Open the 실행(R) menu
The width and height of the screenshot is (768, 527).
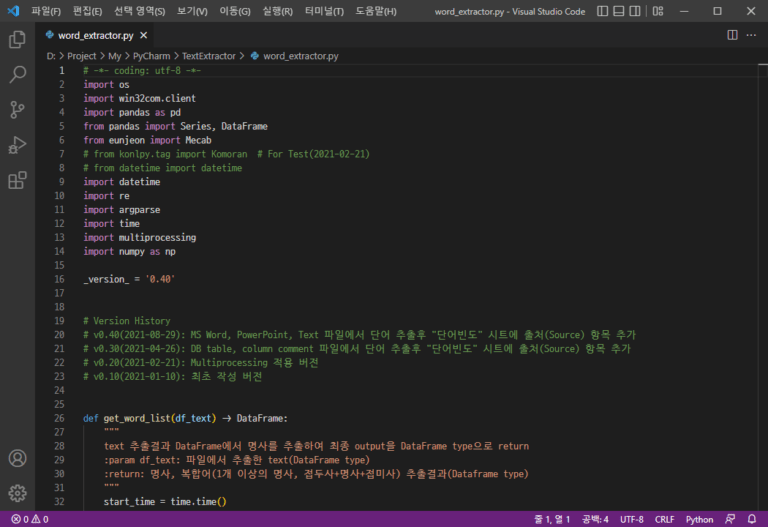pyautogui.click(x=277, y=11)
